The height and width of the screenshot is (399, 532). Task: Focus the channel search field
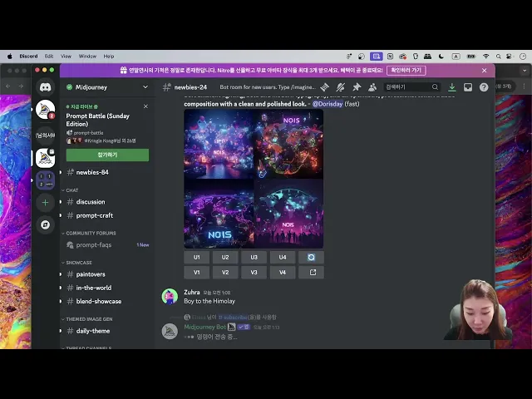(x=411, y=87)
